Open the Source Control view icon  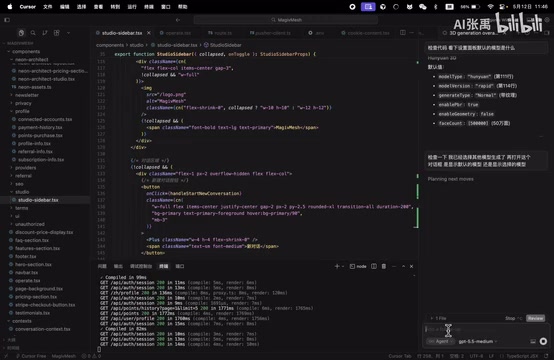click(45, 33)
